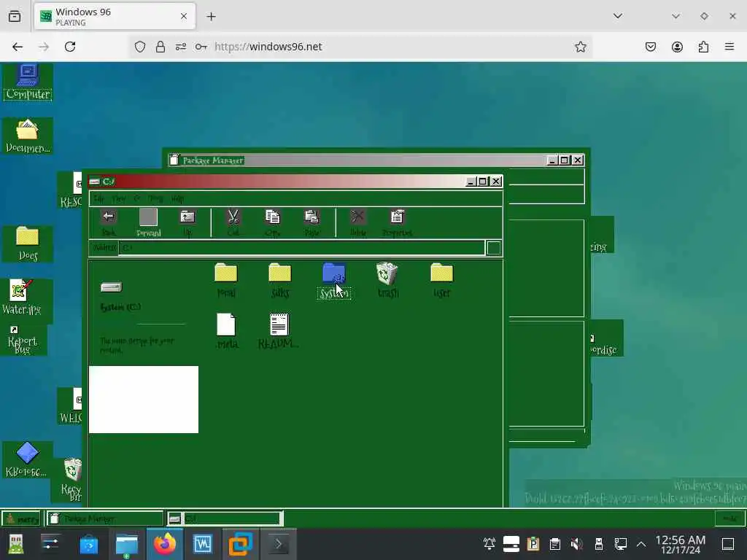Open the Firefox hamburger menu
747x560 pixels.
pos(729,47)
